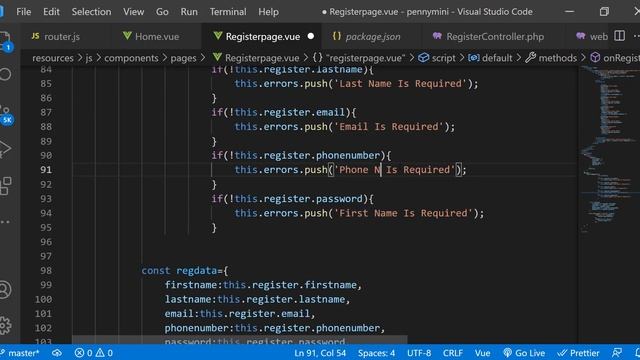Image resolution: width=640 pixels, height=360 pixels.
Task: Open Accounts menu in activity bar
Action: (5, 290)
